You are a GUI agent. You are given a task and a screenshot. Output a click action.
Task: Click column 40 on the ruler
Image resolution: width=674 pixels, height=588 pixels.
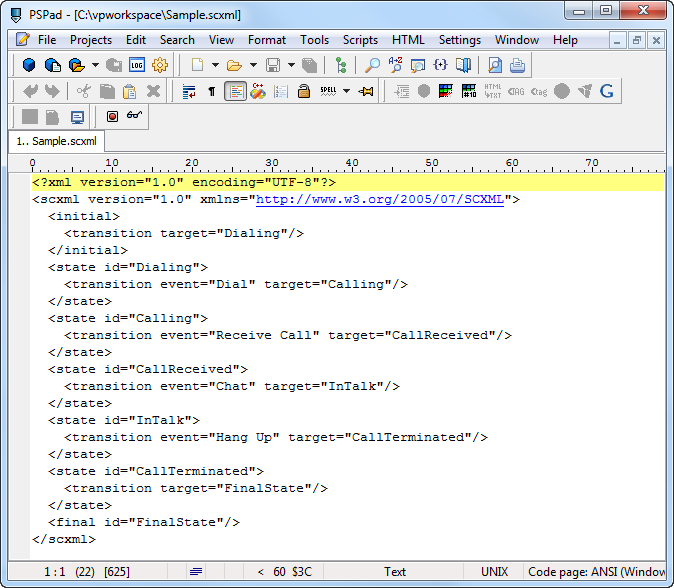[x=352, y=163]
